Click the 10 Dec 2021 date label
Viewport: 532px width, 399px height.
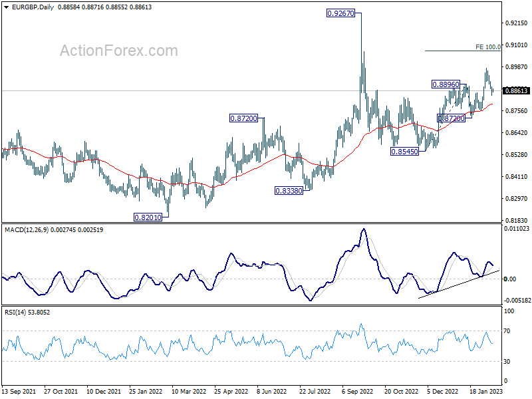[104, 391]
